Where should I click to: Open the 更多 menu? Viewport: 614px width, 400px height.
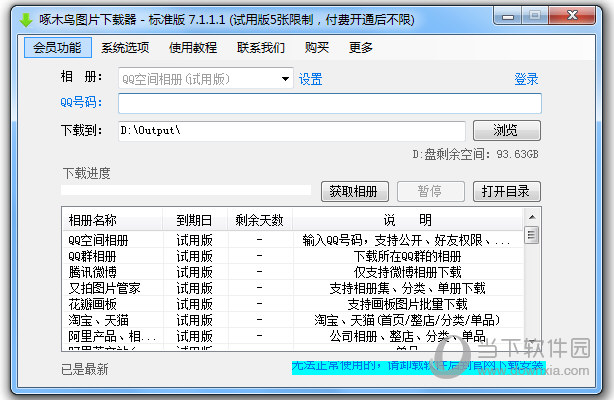[361, 47]
